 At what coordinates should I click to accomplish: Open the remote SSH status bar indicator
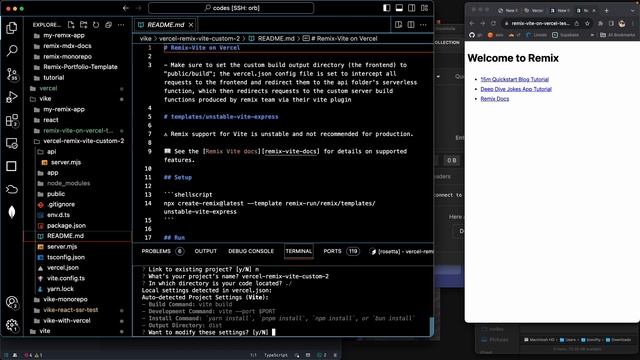pyautogui.click(x=5, y=356)
